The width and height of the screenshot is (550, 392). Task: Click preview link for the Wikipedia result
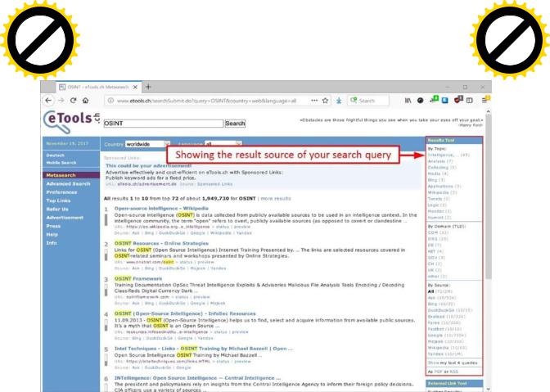[242, 227]
